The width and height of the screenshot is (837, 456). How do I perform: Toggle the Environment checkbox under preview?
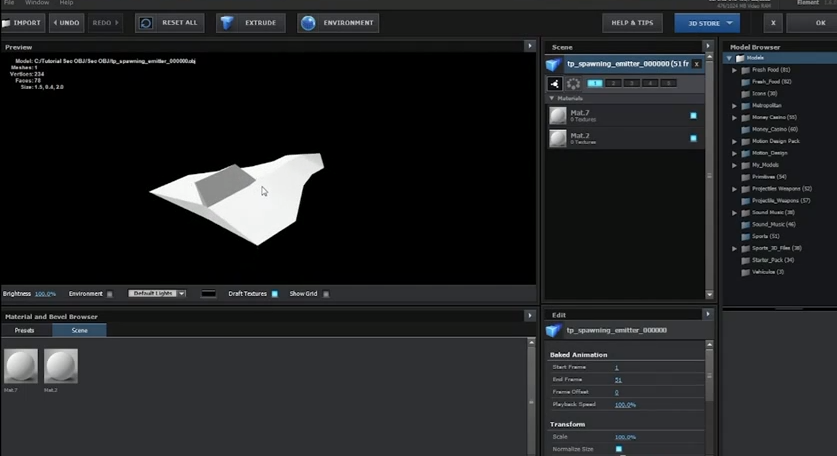click(x=109, y=294)
